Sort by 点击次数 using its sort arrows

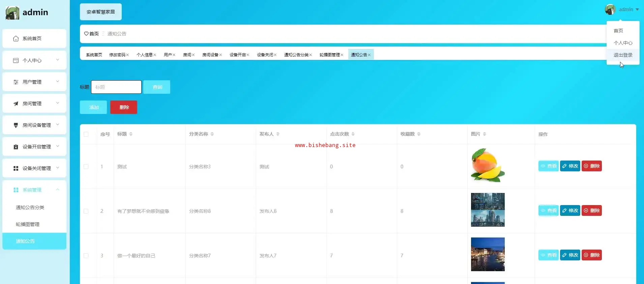(x=353, y=134)
